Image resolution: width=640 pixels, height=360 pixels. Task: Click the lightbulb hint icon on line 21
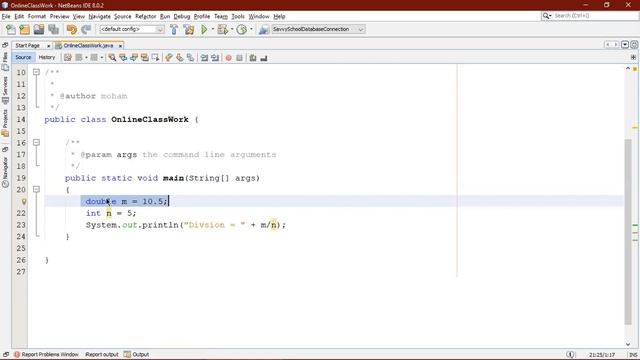coord(24,201)
